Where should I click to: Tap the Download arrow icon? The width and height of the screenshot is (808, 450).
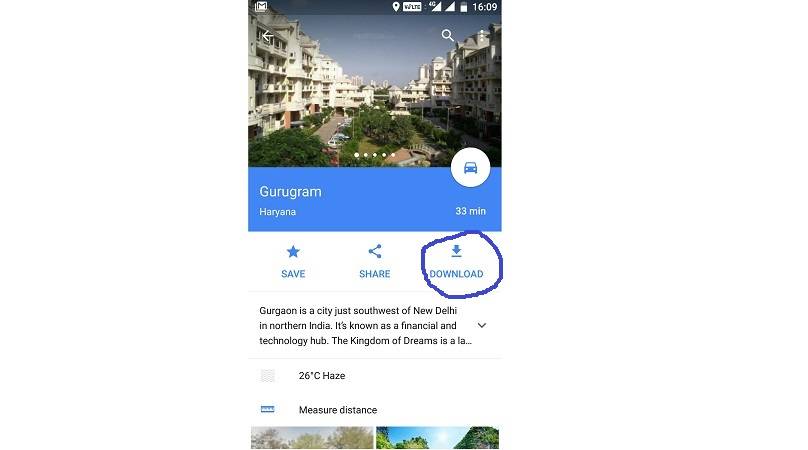point(456,251)
